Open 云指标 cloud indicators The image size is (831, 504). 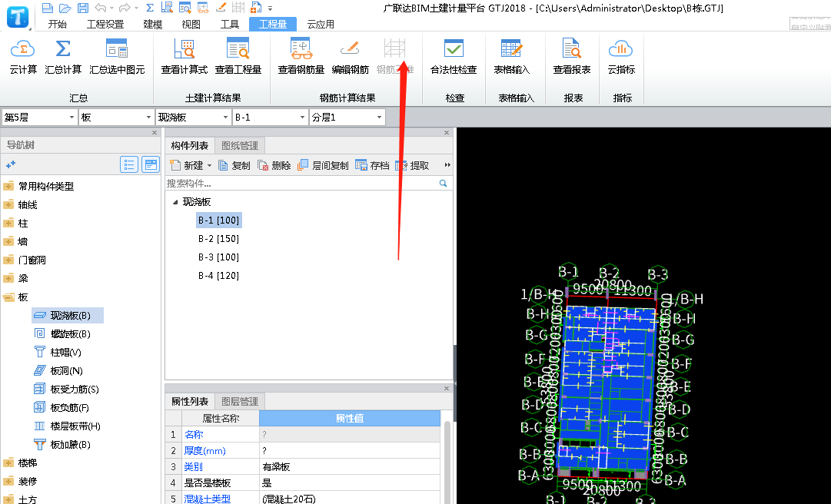tap(621, 57)
